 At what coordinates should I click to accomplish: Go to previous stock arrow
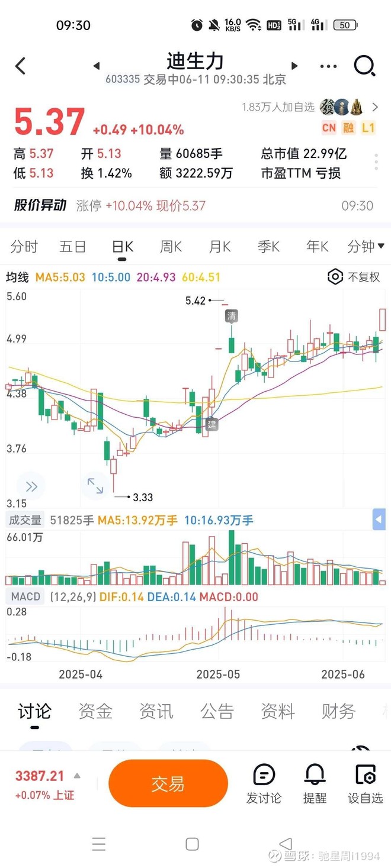97,66
